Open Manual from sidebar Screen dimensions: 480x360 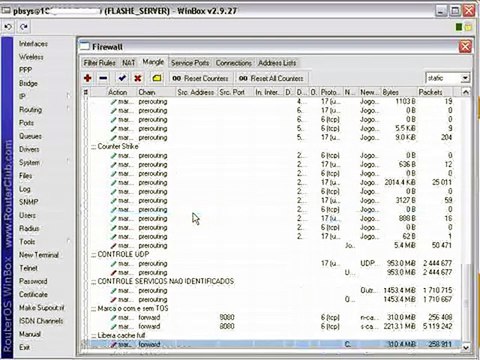click(30, 334)
